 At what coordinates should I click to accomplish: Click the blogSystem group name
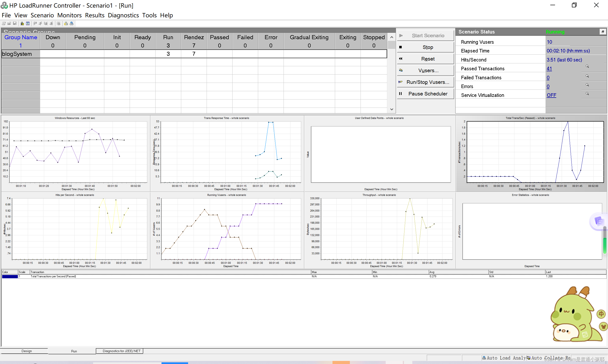[17, 54]
